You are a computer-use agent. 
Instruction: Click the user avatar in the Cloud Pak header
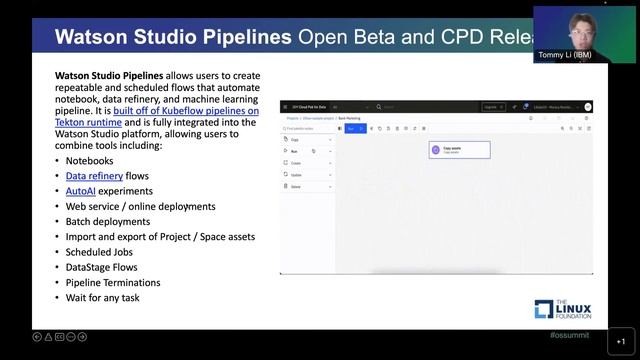[588, 107]
